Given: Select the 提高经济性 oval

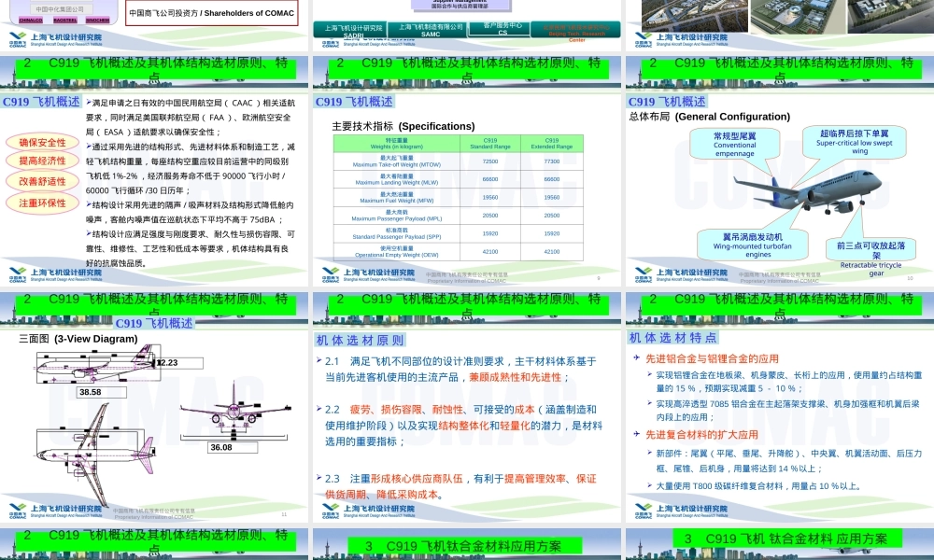Looking at the screenshot, I should (x=42, y=161).
